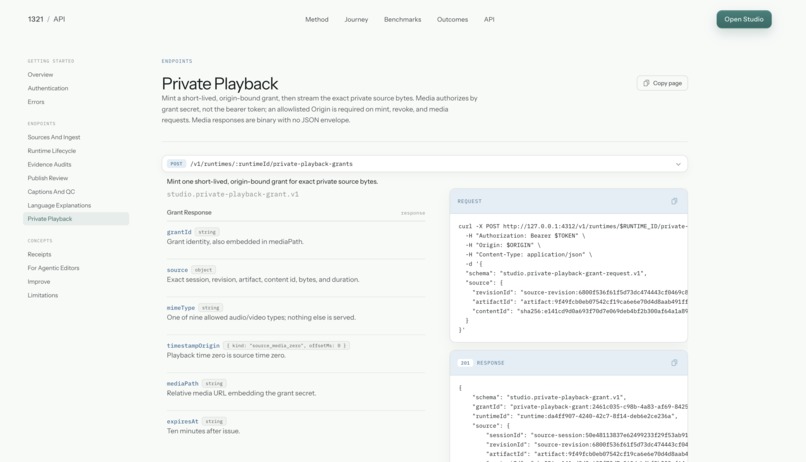Image resolution: width=806 pixels, height=462 pixels.
Task: Open the Method nav item
Action: click(x=317, y=20)
